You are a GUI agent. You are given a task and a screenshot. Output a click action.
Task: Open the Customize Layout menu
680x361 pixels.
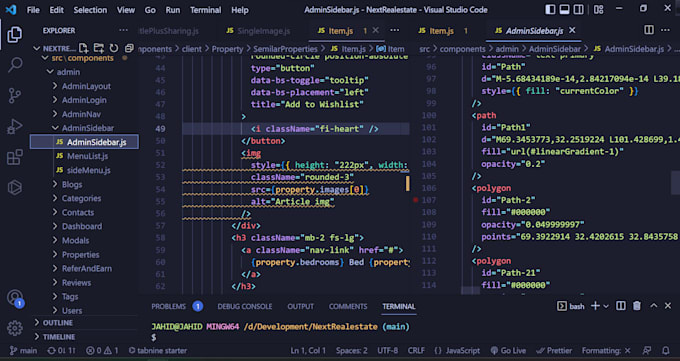598,10
